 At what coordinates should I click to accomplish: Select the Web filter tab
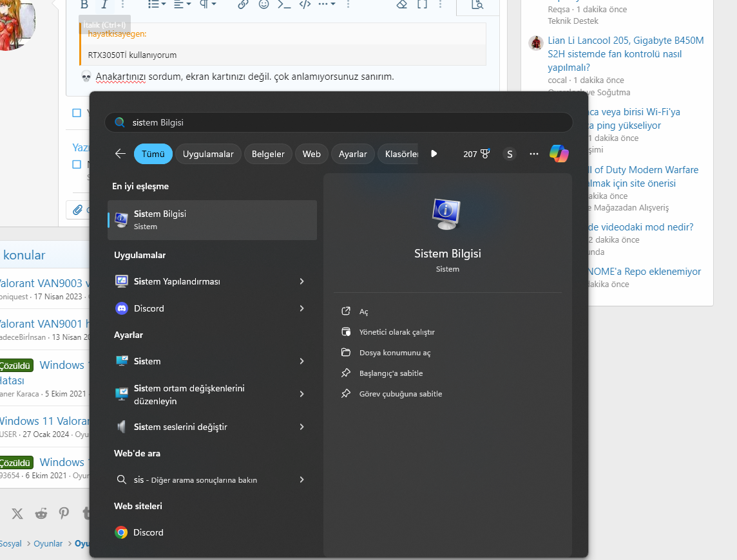(x=312, y=154)
